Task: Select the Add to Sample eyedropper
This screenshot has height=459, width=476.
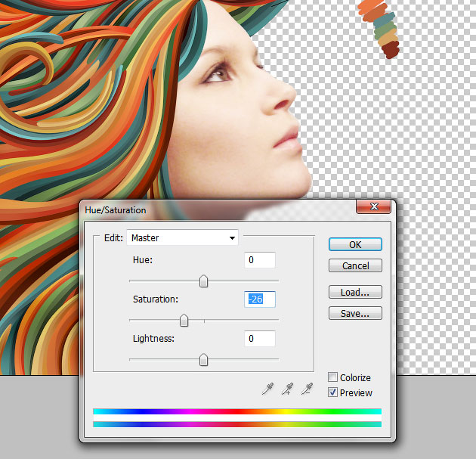Action: click(287, 389)
